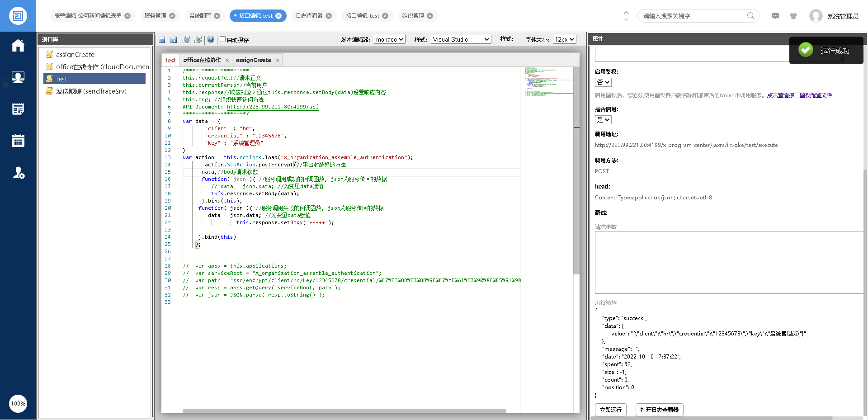
Task: Switch to the office在线协作 editor tab
Action: 202,60
